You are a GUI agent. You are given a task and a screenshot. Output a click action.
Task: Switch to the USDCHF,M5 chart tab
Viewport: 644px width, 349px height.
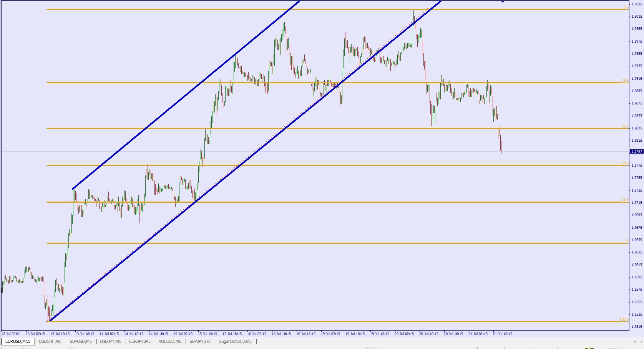[x=50, y=341]
